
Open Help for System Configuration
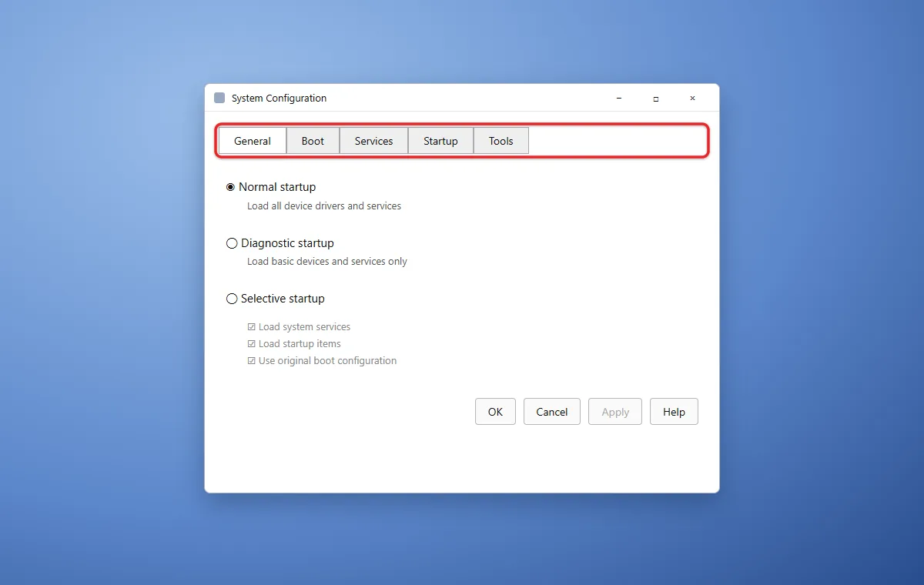674,412
